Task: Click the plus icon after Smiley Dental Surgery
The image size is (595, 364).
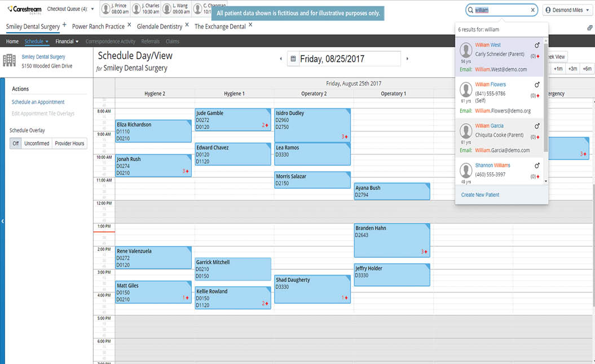Action: coord(64,25)
